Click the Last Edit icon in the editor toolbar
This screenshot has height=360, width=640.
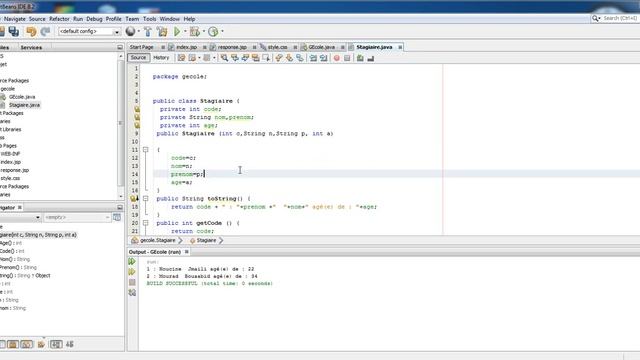181,58
